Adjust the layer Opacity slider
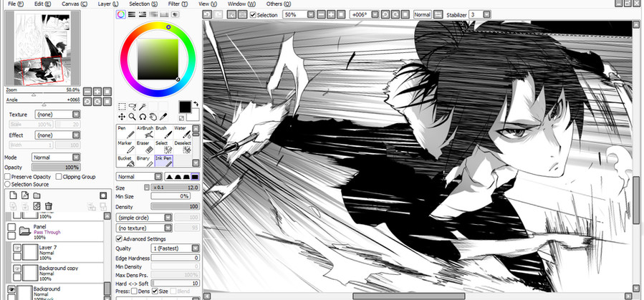The width and height of the screenshot is (644, 300). [56, 168]
